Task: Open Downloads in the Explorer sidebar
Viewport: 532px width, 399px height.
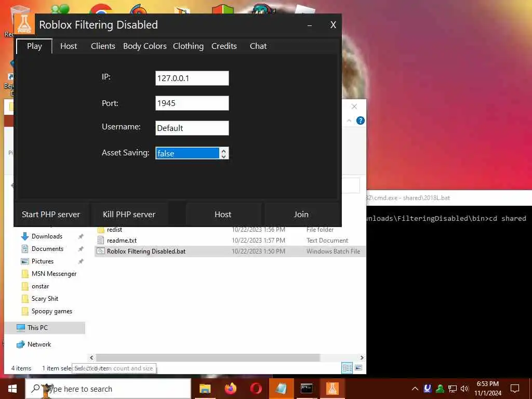Action: tap(47, 236)
